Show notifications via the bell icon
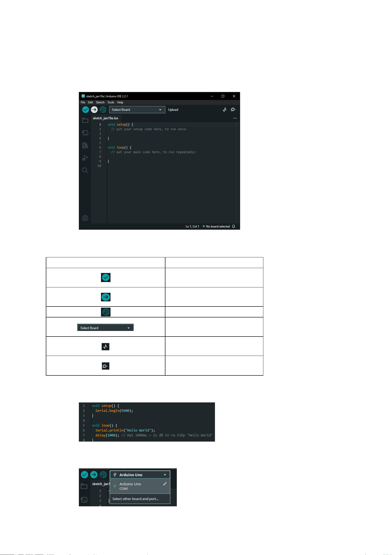 pyautogui.click(x=234, y=226)
